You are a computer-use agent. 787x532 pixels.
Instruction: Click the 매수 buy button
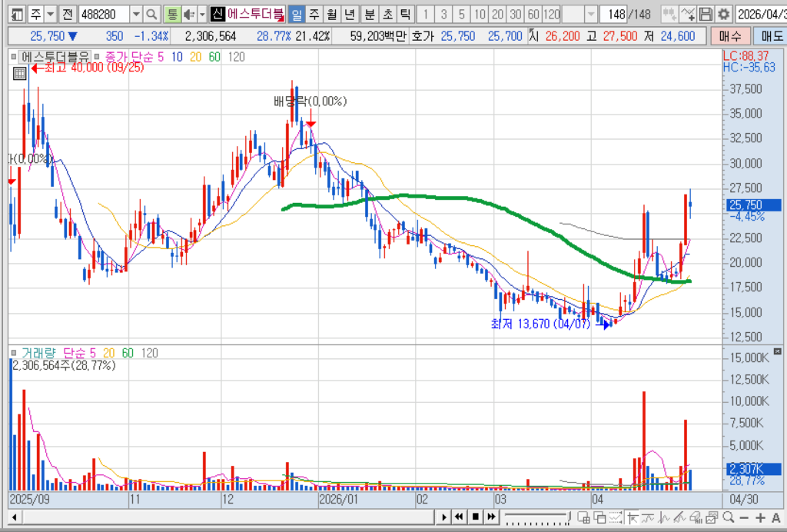(730, 35)
